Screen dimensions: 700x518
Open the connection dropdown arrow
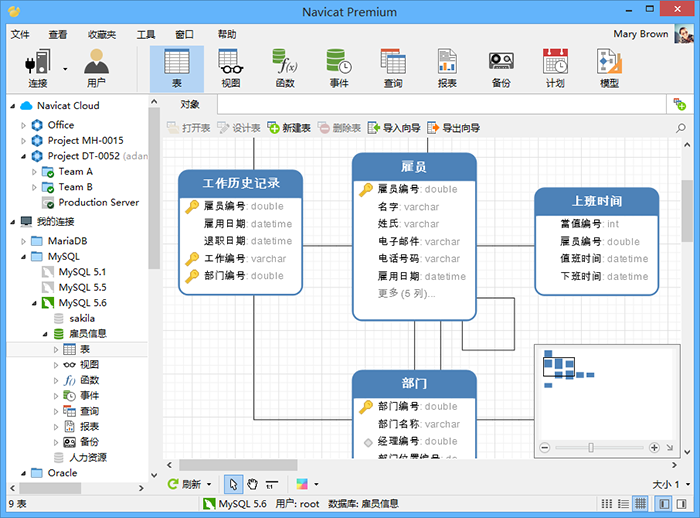[x=65, y=69]
